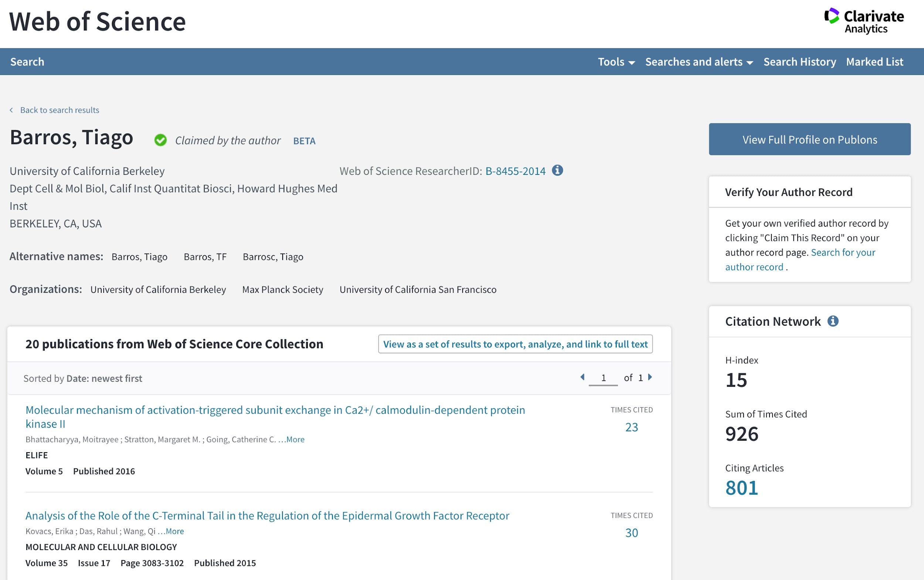Viewport: 924px width, 580px height.
Task: Go back to search results link
Action: point(60,110)
